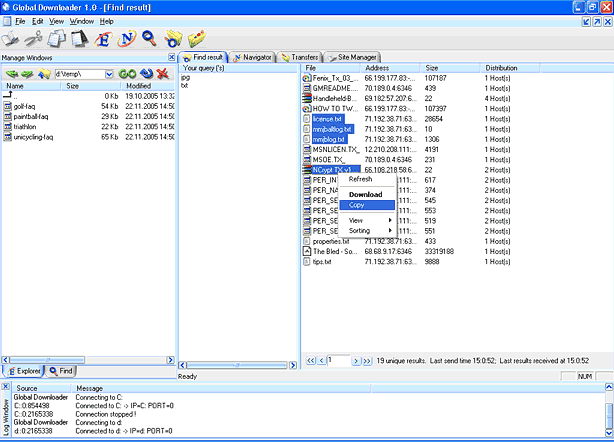Click the folder with gear toolbar icon
The height and width of the screenshot is (442, 614).
point(173,39)
